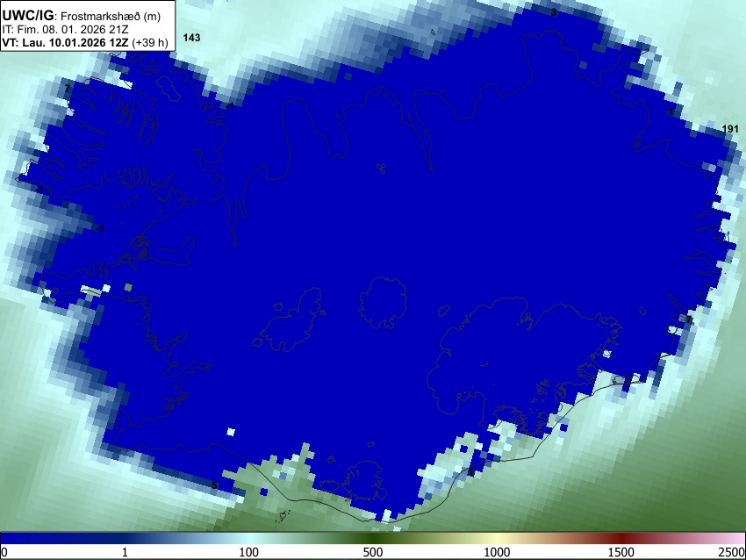Click the 143 value label on map
This screenshot has height=560, width=746.
(x=191, y=38)
